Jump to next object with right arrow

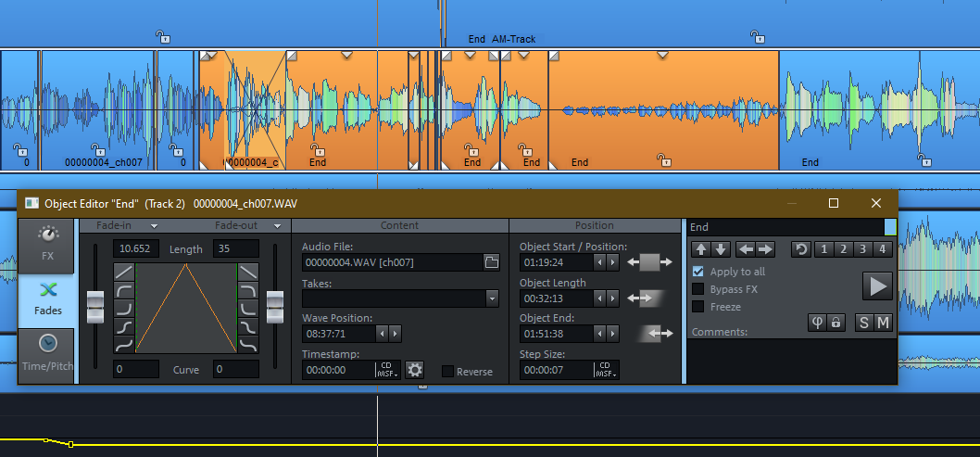click(x=765, y=249)
